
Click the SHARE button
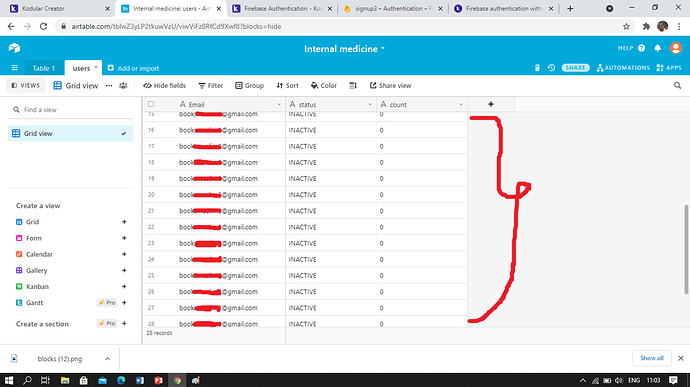575,68
